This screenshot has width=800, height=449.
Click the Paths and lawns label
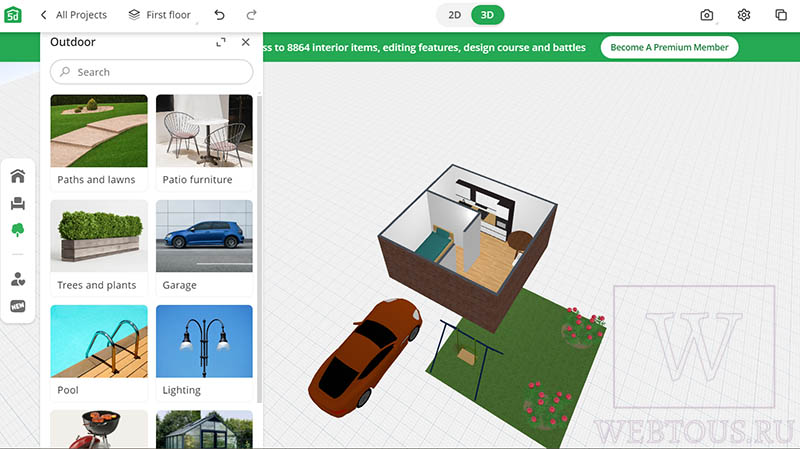pyautogui.click(x=96, y=180)
